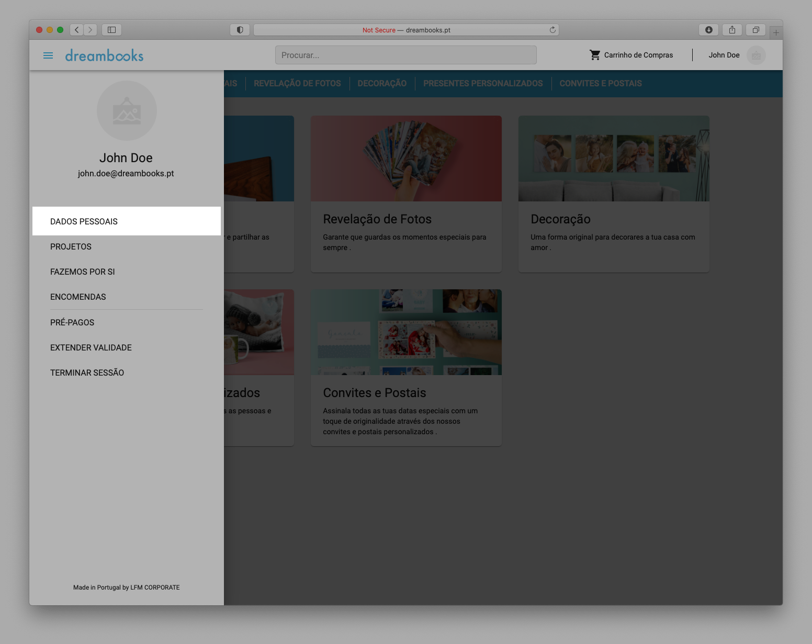
Task: Go back with Safari back arrow
Action: pyautogui.click(x=77, y=30)
